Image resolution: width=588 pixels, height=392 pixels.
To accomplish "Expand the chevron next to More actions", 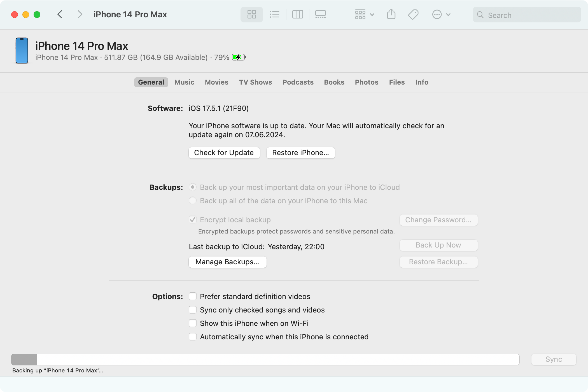I will coord(448,14).
